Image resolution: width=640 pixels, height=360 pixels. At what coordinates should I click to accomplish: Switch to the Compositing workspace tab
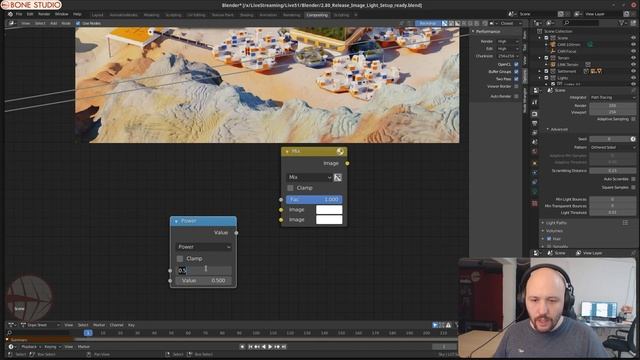click(317, 15)
